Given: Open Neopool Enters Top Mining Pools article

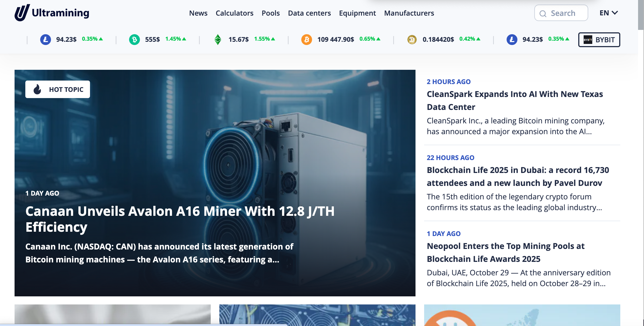Looking at the screenshot, I should [505, 252].
